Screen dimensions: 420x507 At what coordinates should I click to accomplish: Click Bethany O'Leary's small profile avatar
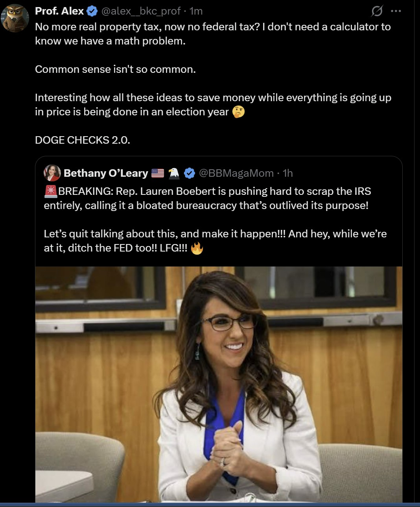52,173
